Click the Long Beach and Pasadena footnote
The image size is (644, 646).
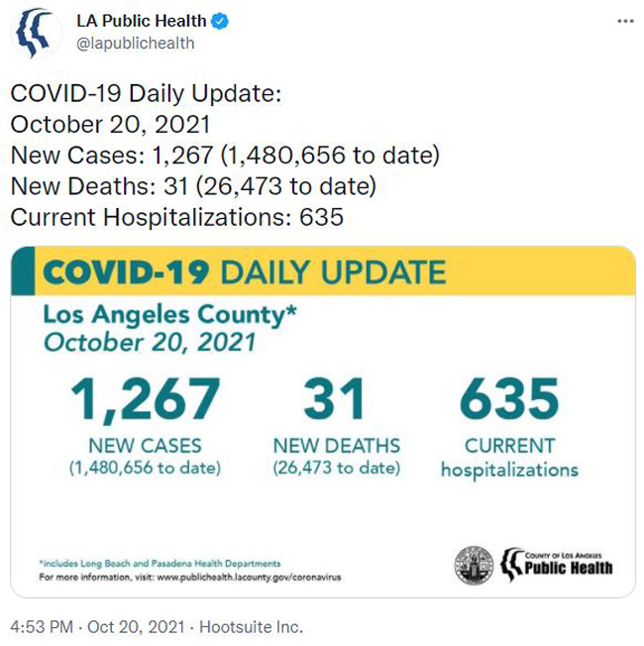coord(160,563)
